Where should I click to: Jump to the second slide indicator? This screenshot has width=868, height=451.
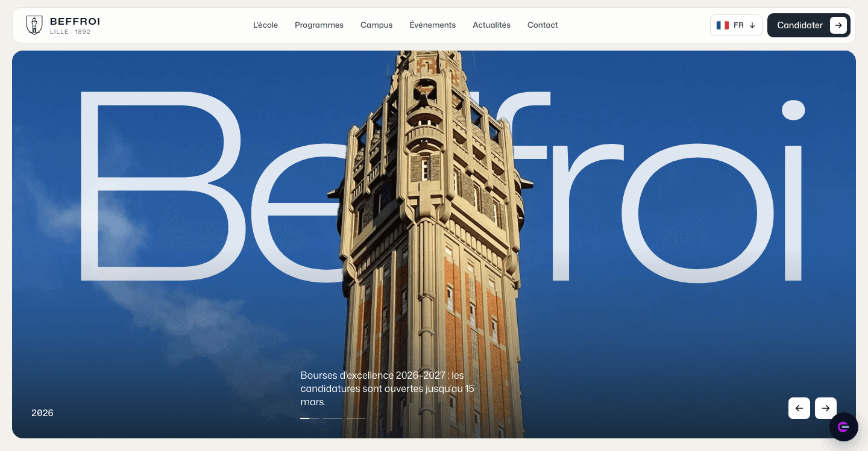(x=333, y=418)
